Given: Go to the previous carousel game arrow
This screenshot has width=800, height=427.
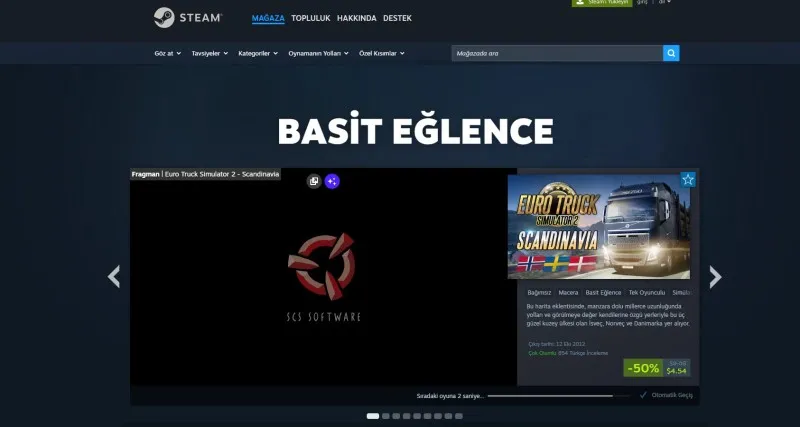Looking at the screenshot, I should (x=113, y=277).
